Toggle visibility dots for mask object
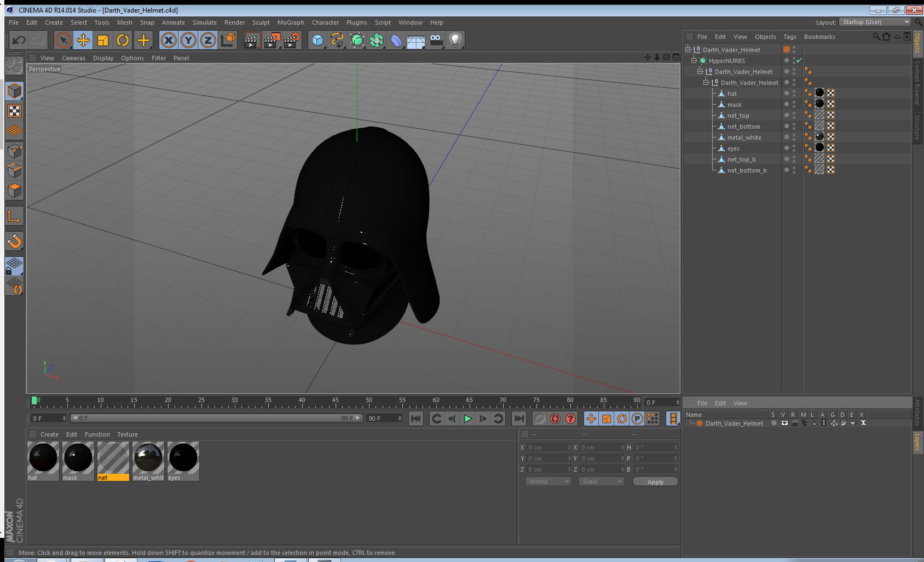The height and width of the screenshot is (562, 924). (794, 105)
